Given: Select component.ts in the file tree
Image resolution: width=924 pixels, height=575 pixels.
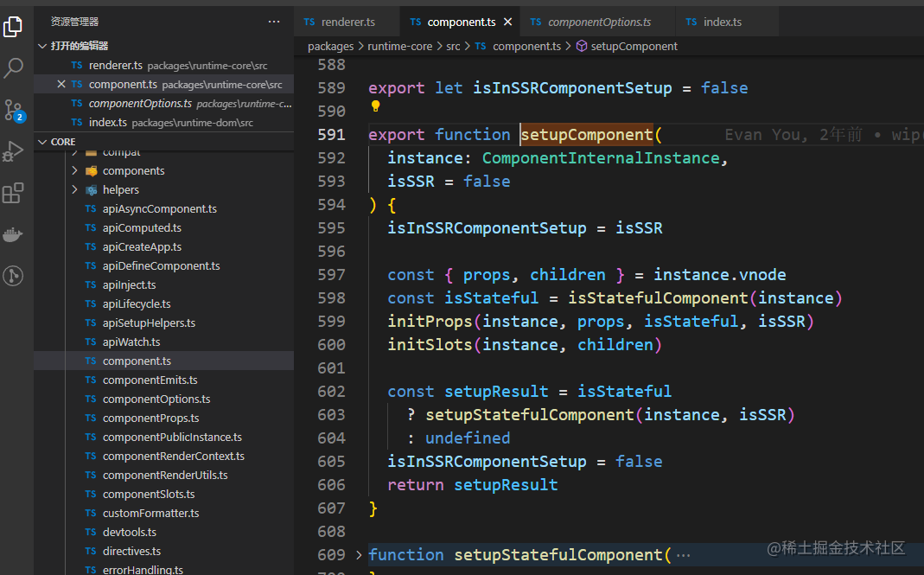Looking at the screenshot, I should pos(164,361).
